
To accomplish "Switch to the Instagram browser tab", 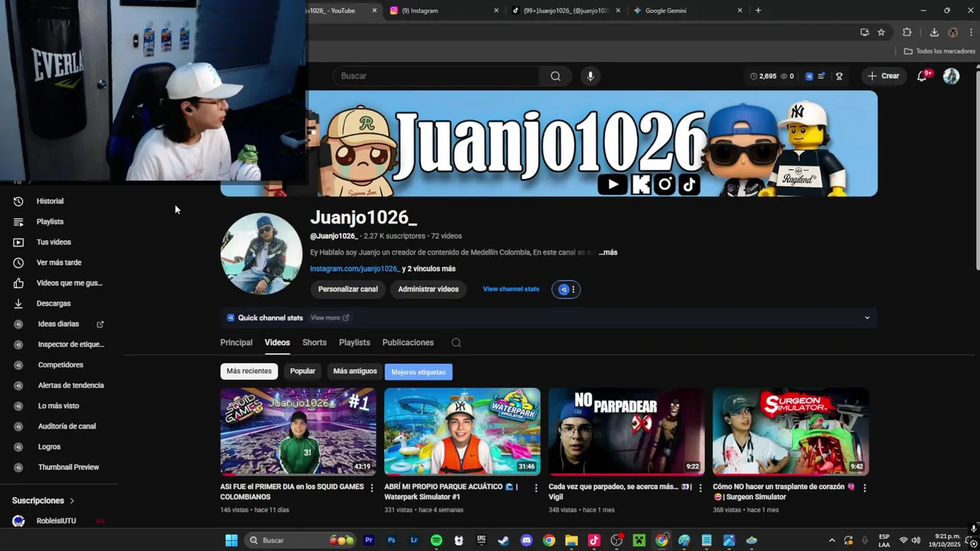I will [x=444, y=11].
